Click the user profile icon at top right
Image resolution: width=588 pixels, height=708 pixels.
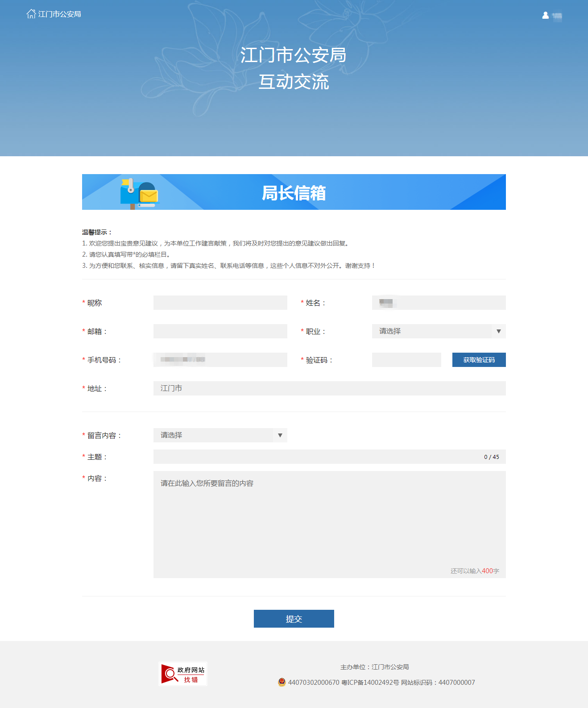click(x=545, y=15)
